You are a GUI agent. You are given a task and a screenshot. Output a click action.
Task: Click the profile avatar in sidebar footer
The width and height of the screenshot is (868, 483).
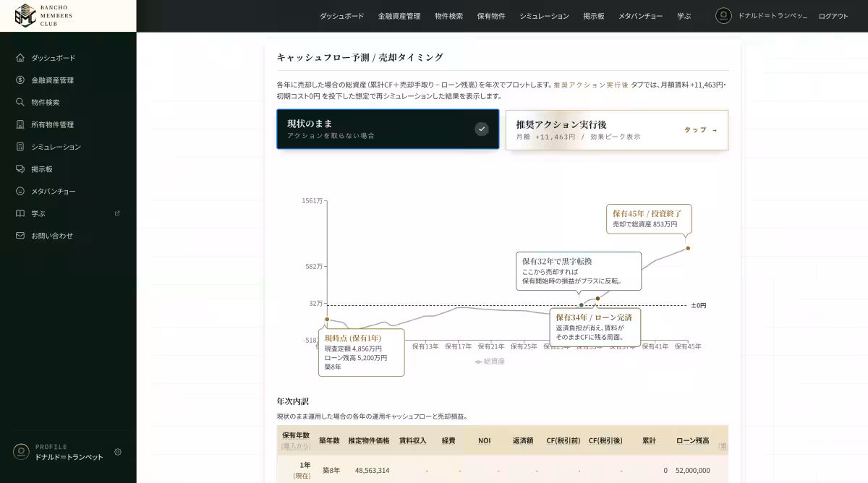(x=21, y=452)
